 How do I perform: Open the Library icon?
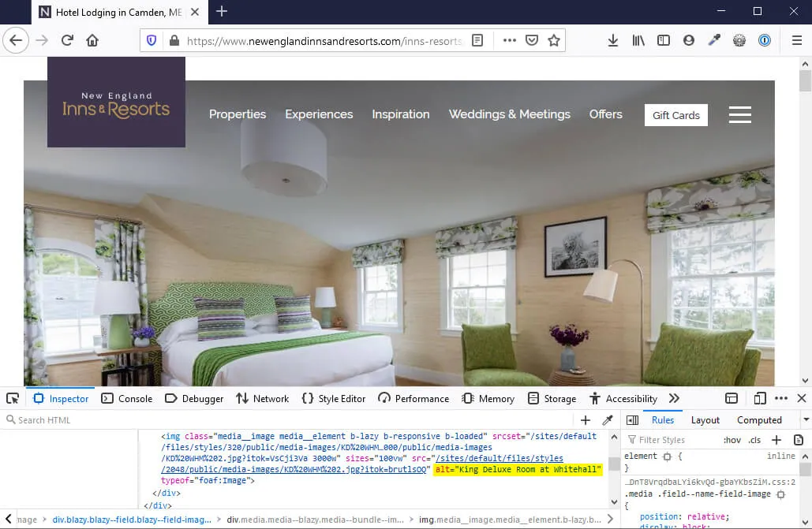point(638,40)
